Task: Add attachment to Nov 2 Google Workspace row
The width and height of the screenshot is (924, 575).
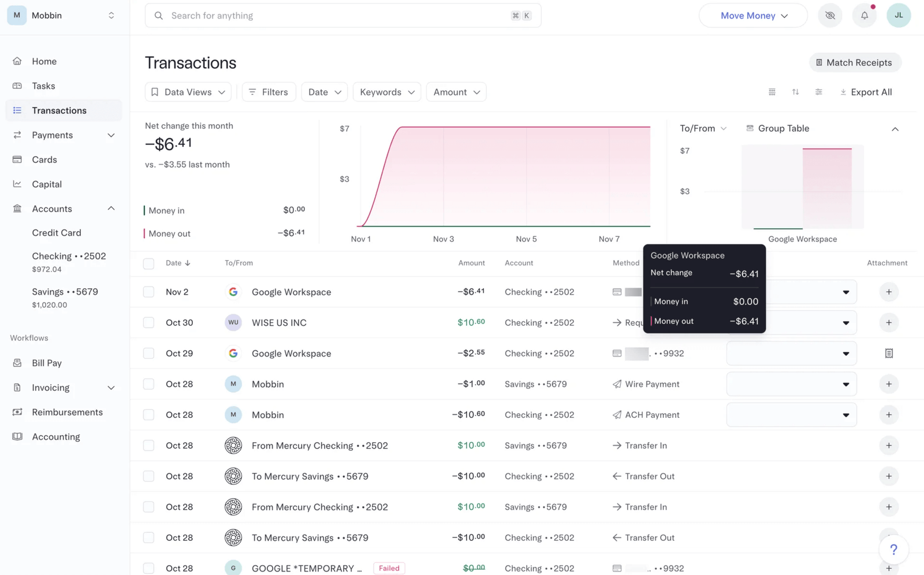Action: tap(888, 292)
